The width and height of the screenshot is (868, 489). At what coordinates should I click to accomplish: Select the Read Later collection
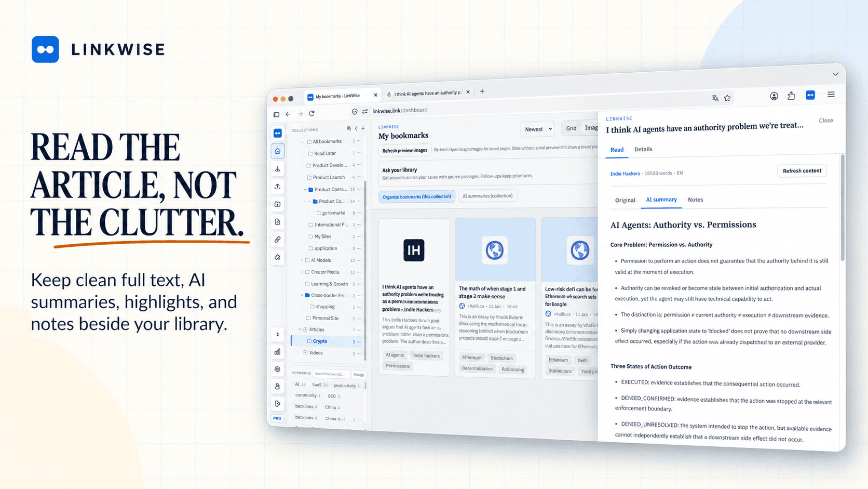(325, 153)
